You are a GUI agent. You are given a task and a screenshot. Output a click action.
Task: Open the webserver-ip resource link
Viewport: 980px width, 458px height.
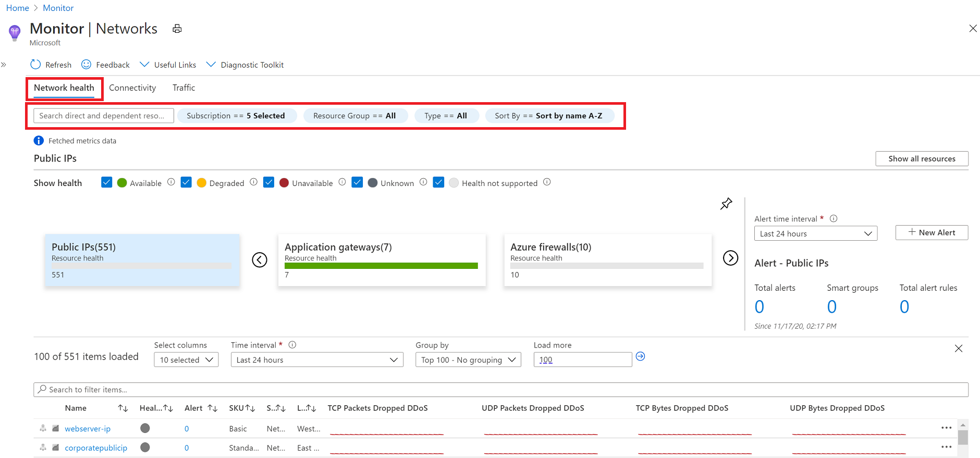[x=88, y=429]
